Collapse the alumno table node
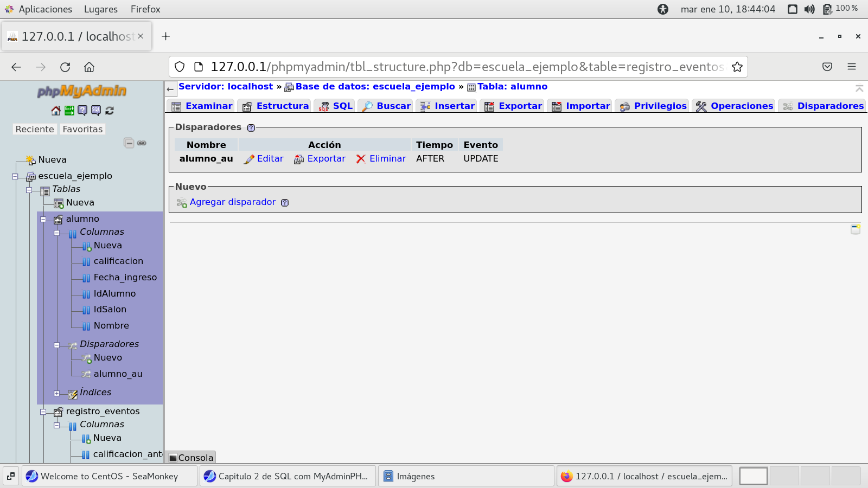Viewport: 868px width, 488px height. [43, 220]
